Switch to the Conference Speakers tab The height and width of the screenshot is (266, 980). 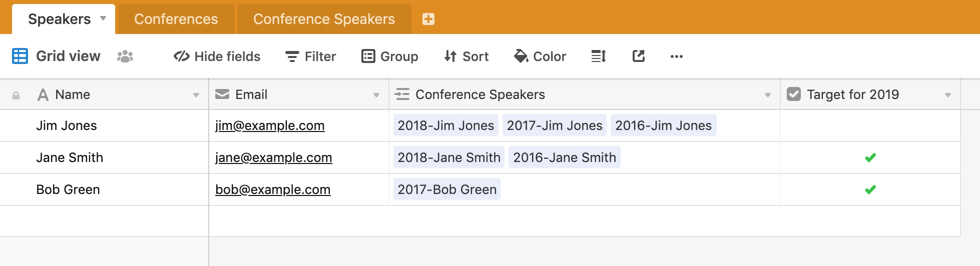tap(324, 19)
